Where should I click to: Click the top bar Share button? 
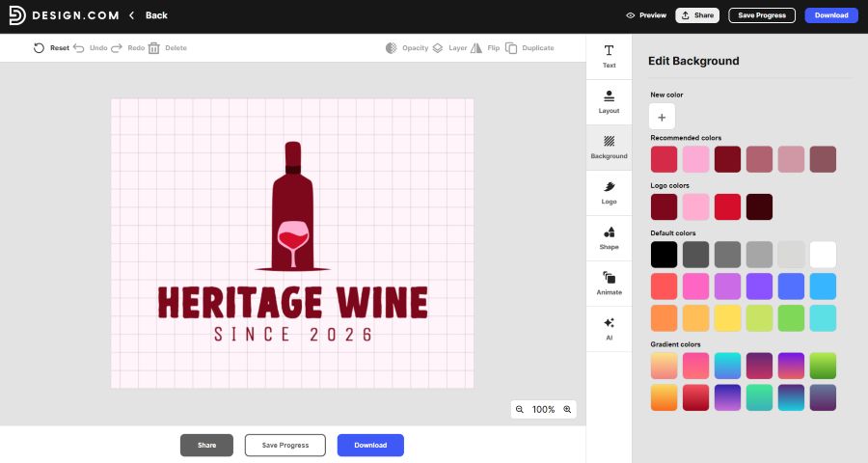pos(697,15)
